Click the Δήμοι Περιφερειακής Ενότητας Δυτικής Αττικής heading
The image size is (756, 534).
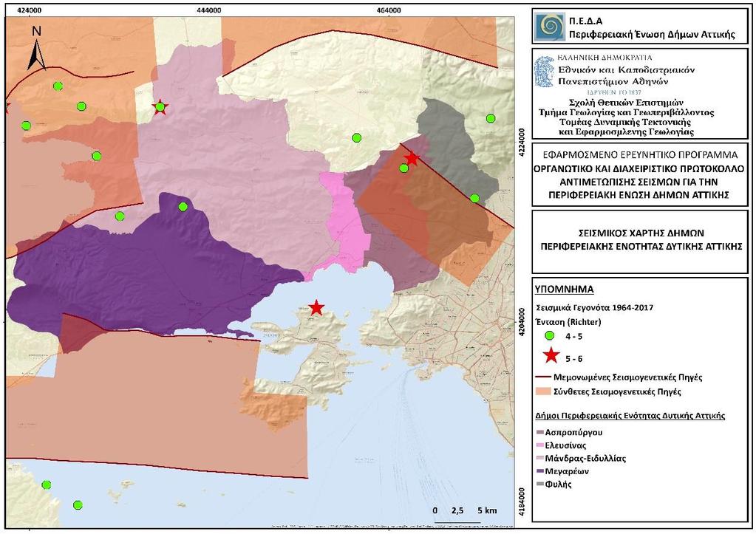630,415
